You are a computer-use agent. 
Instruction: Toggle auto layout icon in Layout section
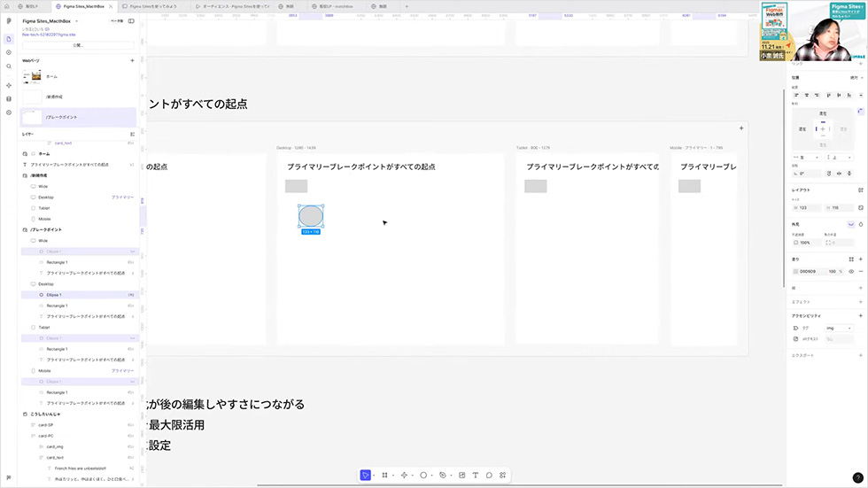click(861, 190)
